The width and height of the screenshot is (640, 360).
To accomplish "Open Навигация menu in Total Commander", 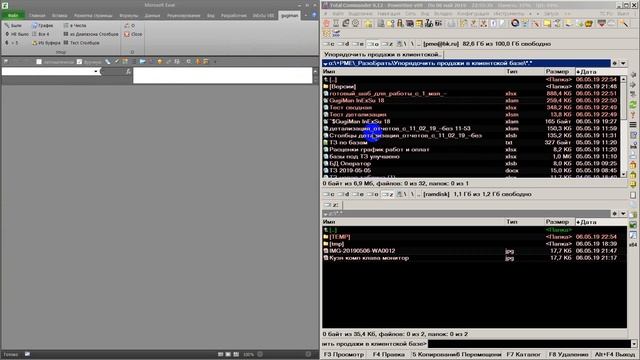I will click(388, 14).
